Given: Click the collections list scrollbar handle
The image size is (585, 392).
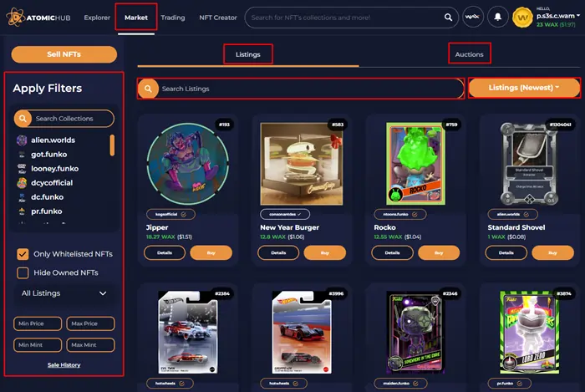Looking at the screenshot, I should point(112,145).
